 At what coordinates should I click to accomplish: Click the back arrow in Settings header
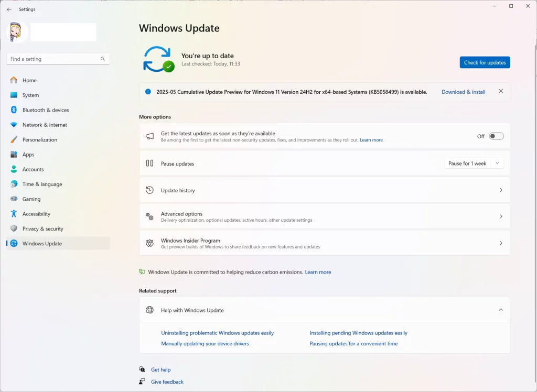[x=9, y=9]
